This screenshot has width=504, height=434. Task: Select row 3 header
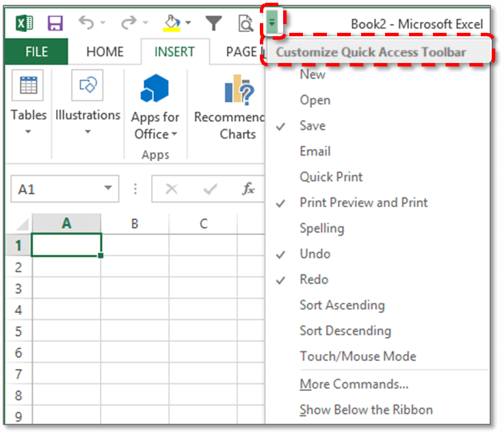click(x=18, y=288)
